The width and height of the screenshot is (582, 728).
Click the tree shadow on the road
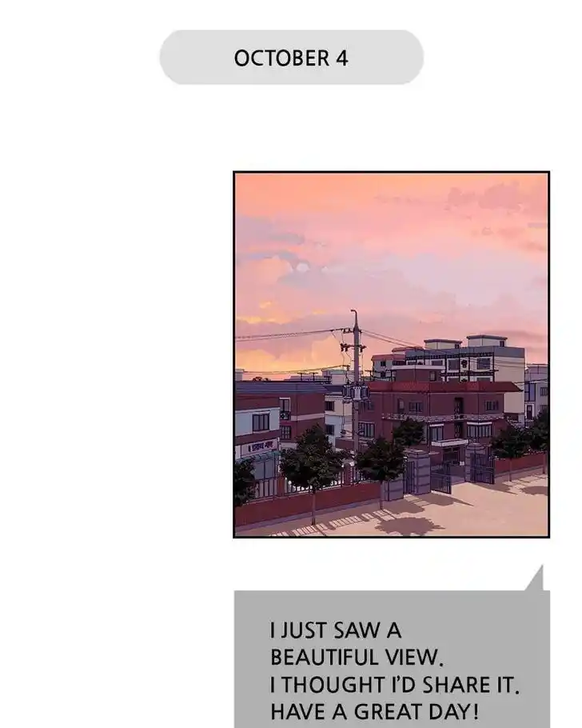409,526
